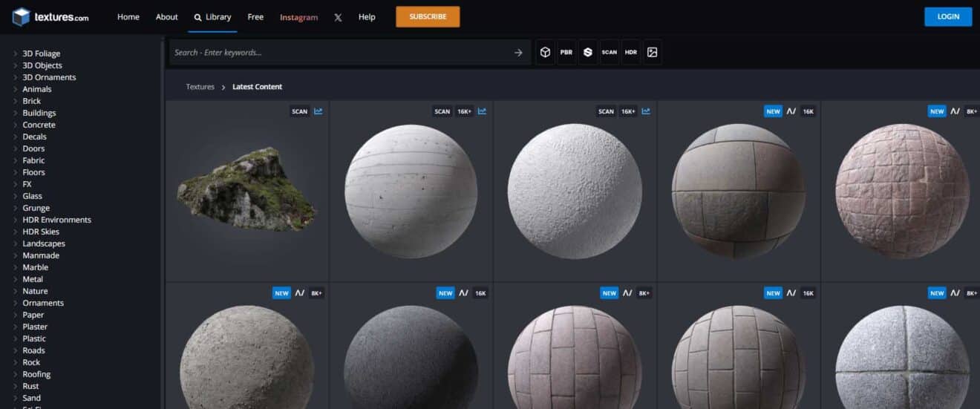The width and height of the screenshot is (980, 409).
Task: Select the Grunge category
Action: click(36, 208)
